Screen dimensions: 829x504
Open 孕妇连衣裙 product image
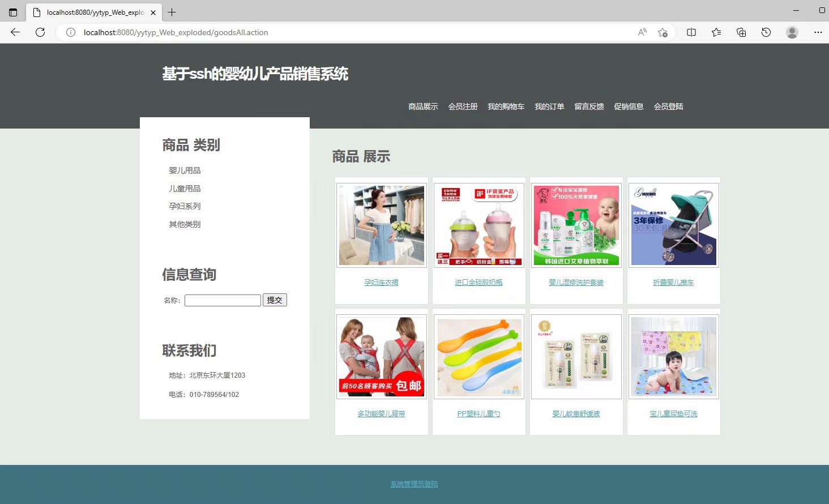pyautogui.click(x=382, y=225)
